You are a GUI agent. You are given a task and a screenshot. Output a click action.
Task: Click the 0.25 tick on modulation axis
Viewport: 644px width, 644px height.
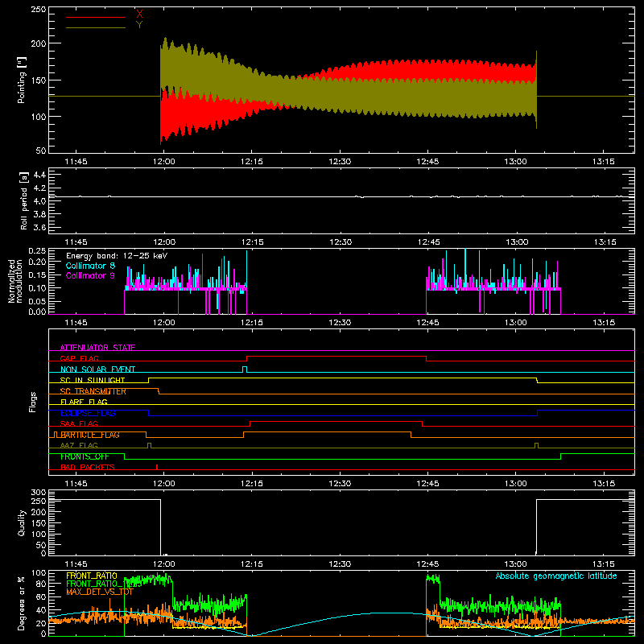(x=37, y=250)
